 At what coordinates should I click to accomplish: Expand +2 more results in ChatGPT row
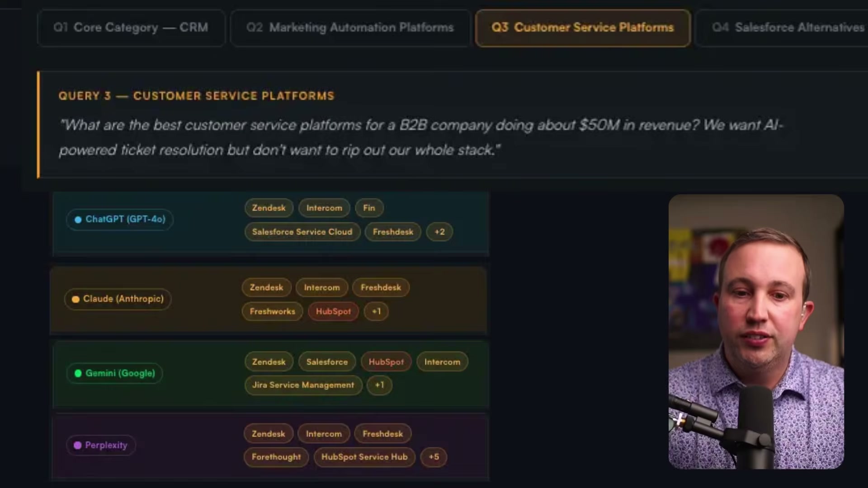(439, 232)
